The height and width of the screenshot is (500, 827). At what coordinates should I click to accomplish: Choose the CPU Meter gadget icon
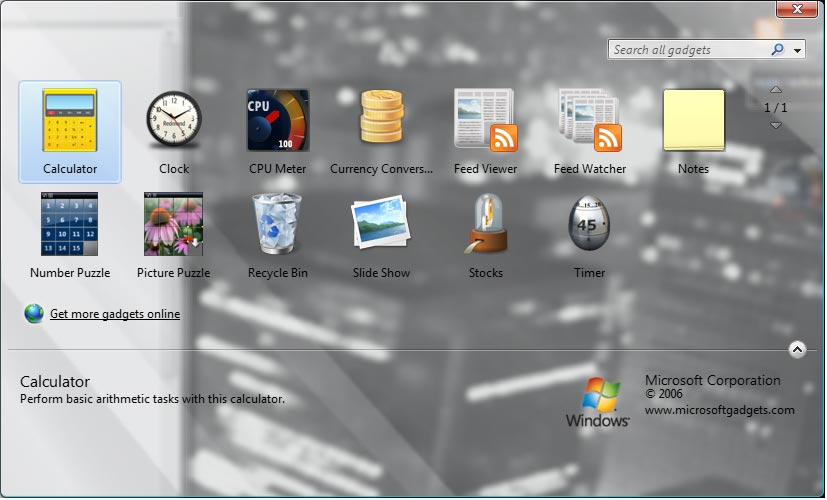pyautogui.click(x=278, y=120)
